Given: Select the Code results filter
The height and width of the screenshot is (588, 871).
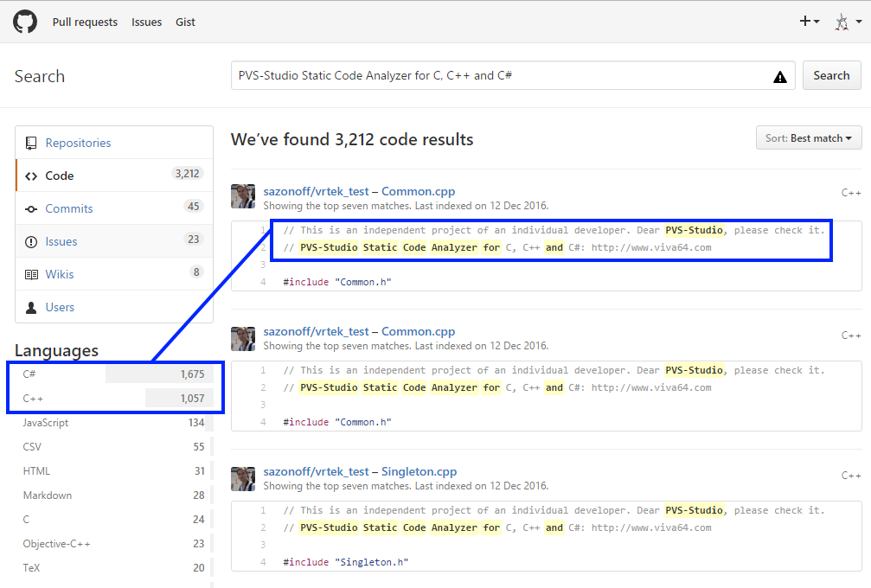Looking at the screenshot, I should click(x=114, y=176).
